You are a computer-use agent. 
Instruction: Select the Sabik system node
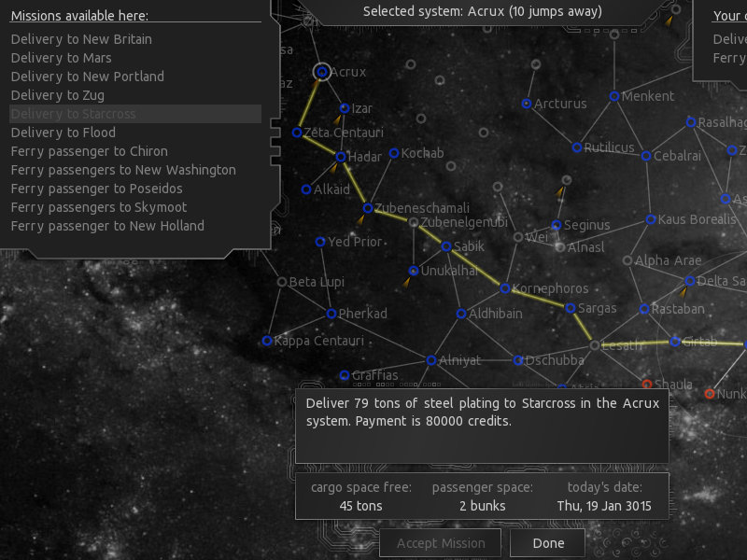point(446,246)
